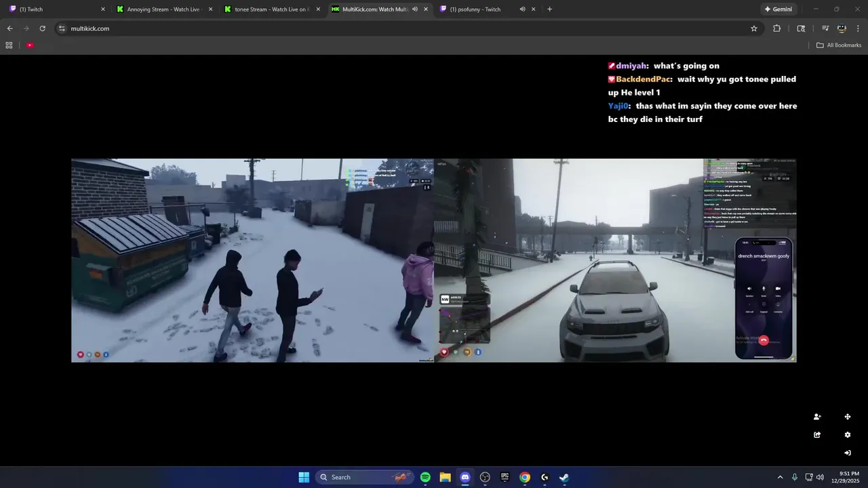The height and width of the screenshot is (488, 868).
Task: Close the tonee Stream tab
Action: pos(318,9)
